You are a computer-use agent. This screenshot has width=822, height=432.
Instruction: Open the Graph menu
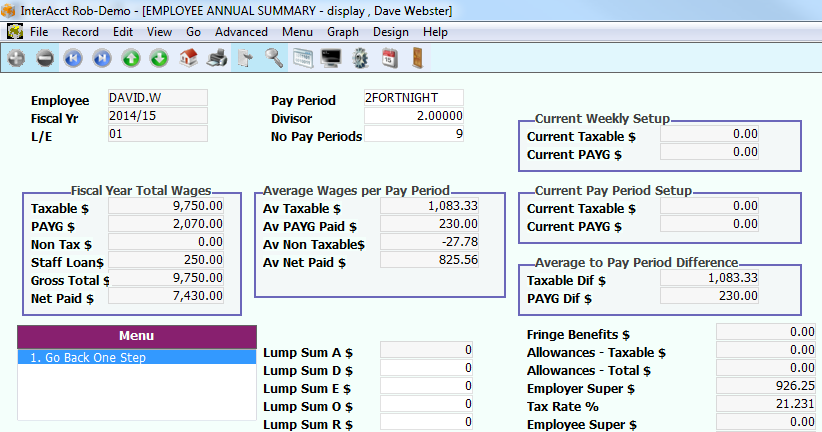tap(343, 32)
